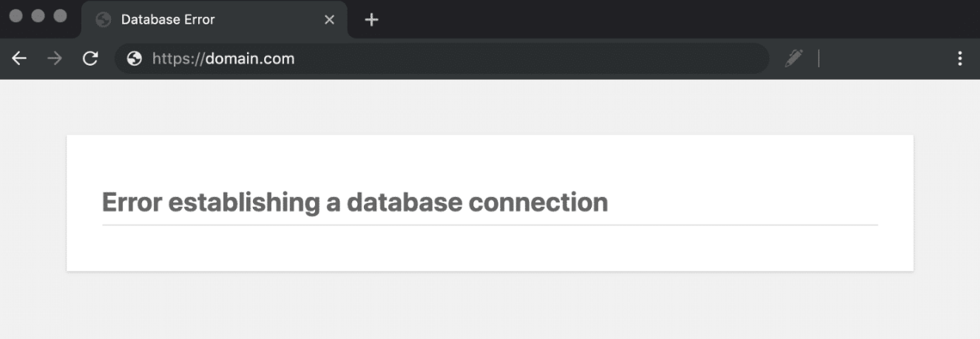The height and width of the screenshot is (339, 980).
Task: Click the forward navigation arrow
Action: pos(55,58)
